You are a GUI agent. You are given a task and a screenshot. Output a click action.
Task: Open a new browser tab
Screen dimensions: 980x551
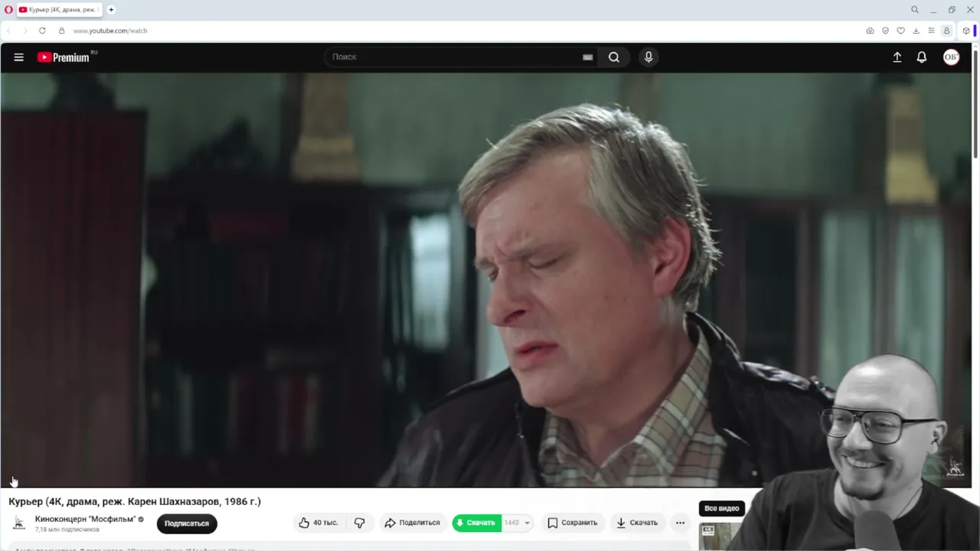111,10
